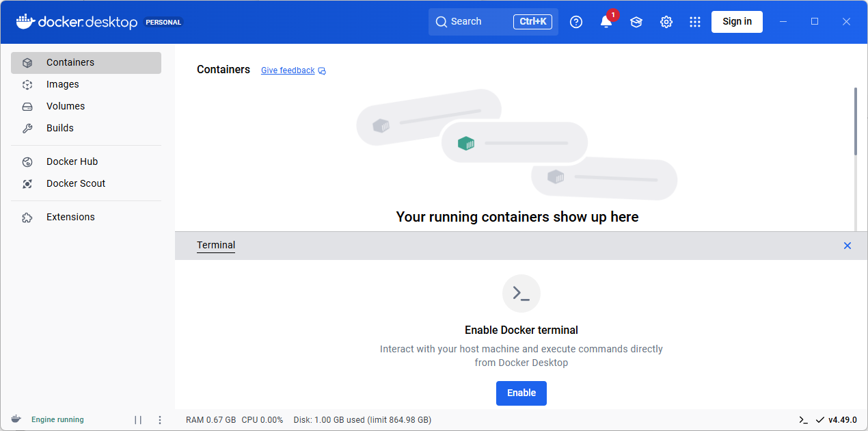Select Containers in the sidebar

(86, 62)
